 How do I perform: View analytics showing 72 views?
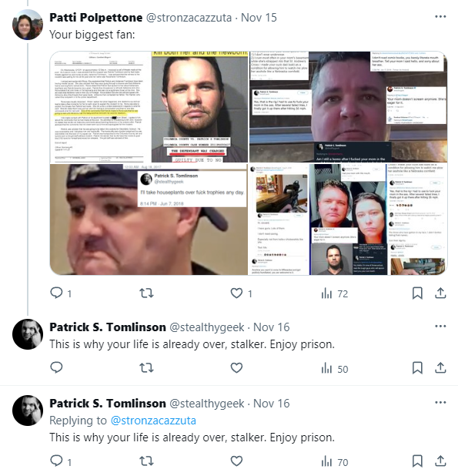pyautogui.click(x=335, y=293)
